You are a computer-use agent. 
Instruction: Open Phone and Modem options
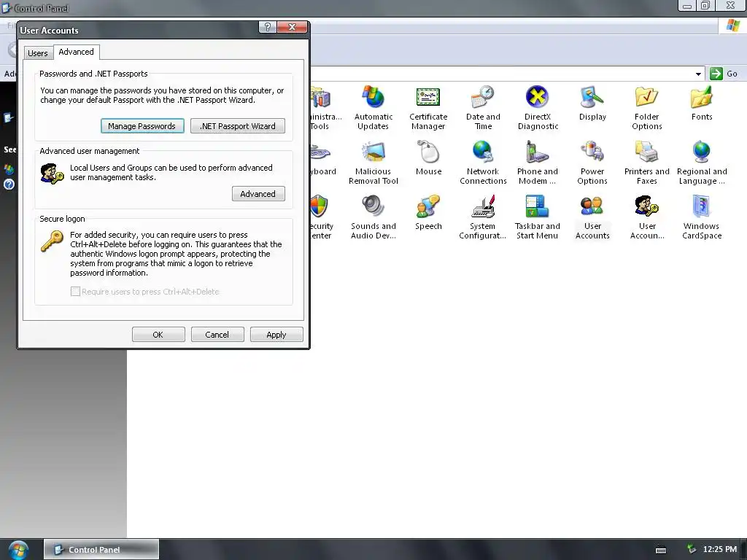(x=538, y=163)
